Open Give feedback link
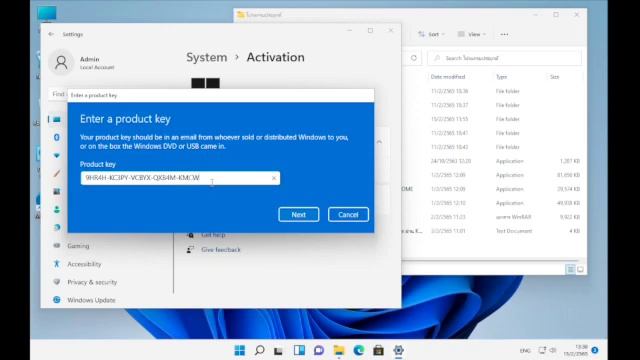The height and width of the screenshot is (360, 640). [221, 249]
